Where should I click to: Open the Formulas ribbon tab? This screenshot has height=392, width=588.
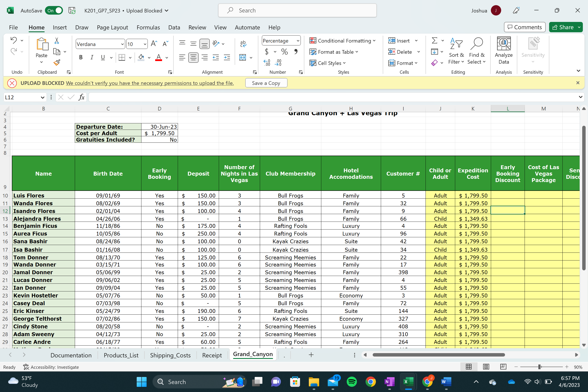point(148,27)
